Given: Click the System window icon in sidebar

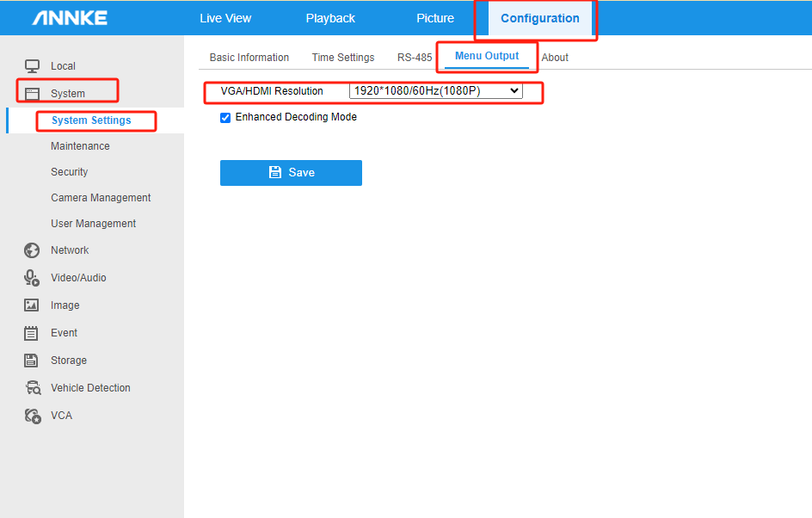Looking at the screenshot, I should (x=32, y=94).
